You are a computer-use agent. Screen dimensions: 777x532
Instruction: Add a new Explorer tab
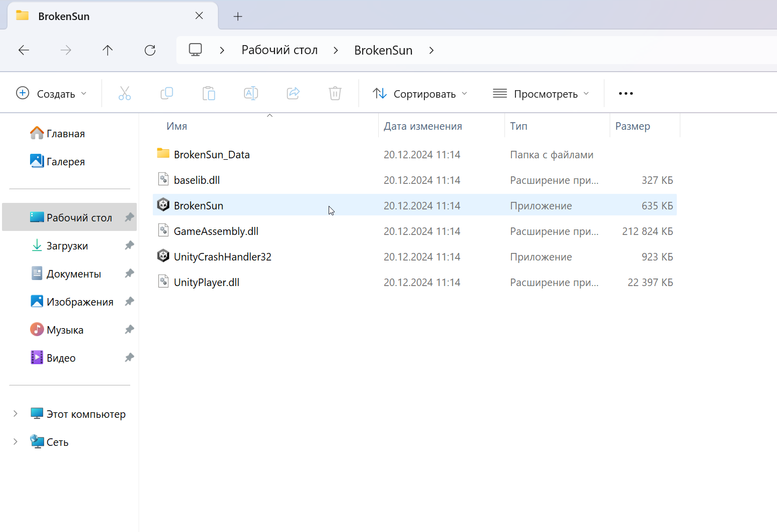[x=238, y=17]
